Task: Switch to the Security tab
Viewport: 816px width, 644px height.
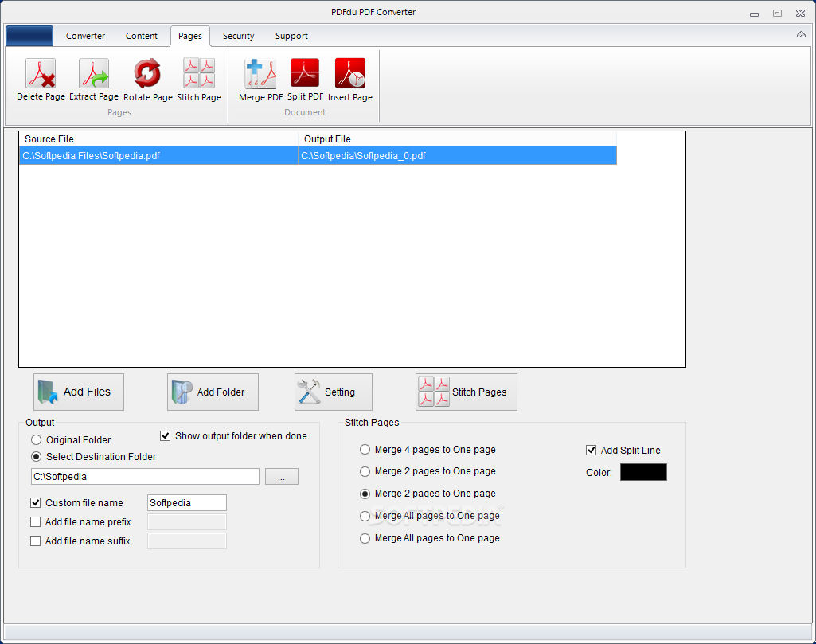Action: pos(238,36)
